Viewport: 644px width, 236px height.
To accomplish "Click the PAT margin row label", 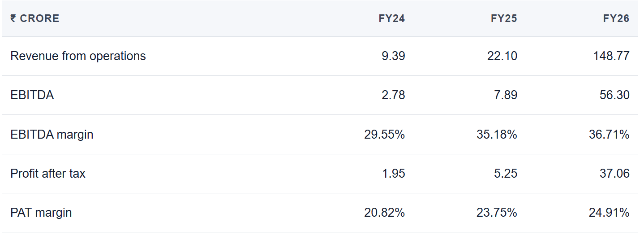I will tap(41, 212).
